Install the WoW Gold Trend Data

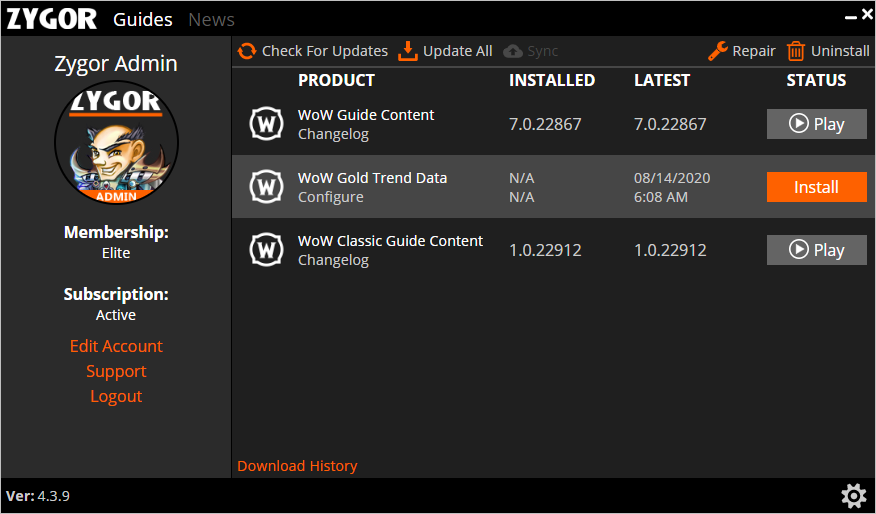pyautogui.click(x=816, y=187)
